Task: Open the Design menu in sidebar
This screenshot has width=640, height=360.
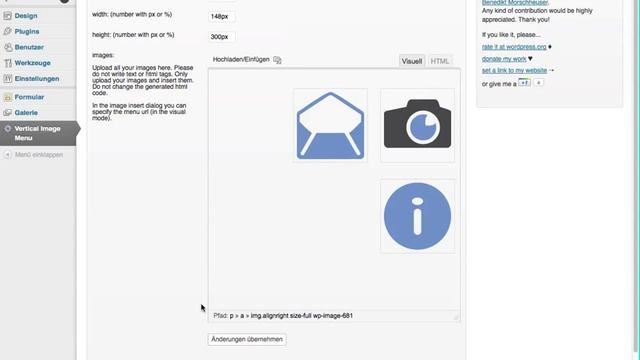Action: pyautogui.click(x=26, y=16)
